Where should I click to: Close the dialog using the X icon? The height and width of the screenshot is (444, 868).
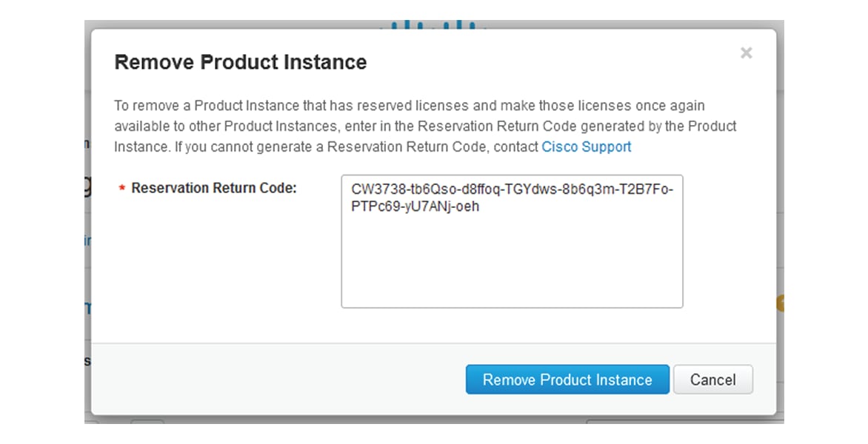(x=747, y=53)
